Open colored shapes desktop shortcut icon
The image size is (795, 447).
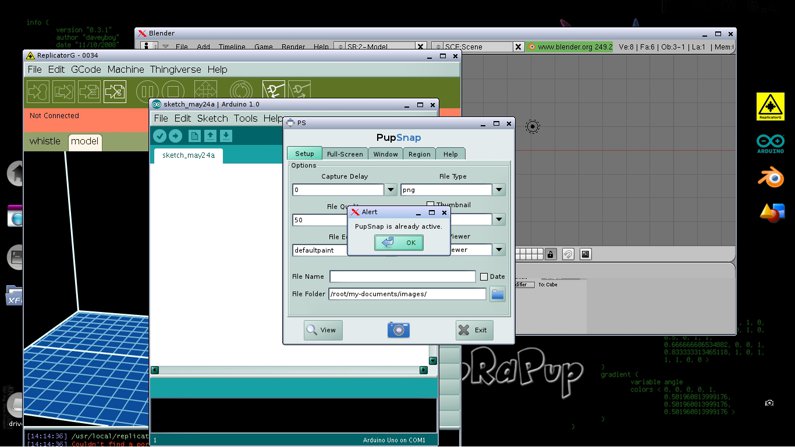click(772, 212)
